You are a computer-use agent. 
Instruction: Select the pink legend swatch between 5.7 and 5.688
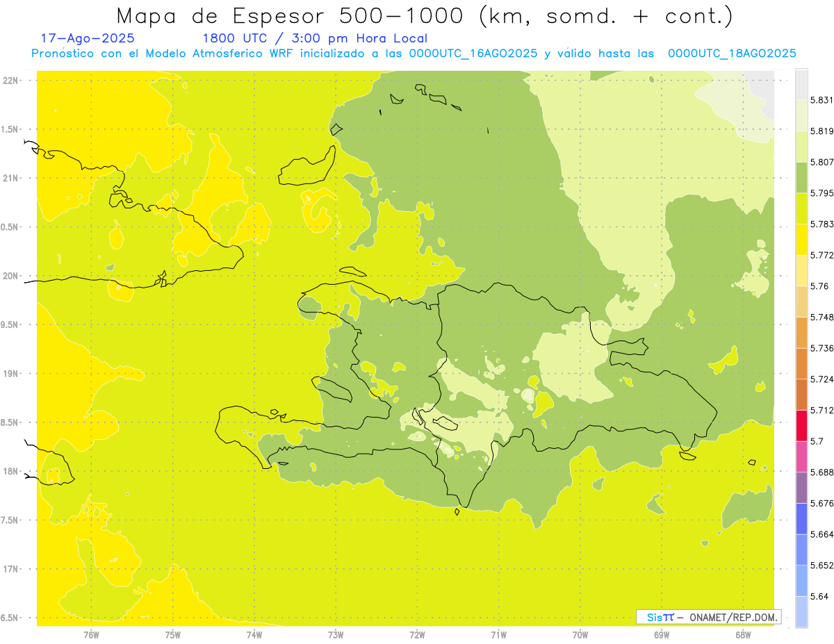(801, 456)
